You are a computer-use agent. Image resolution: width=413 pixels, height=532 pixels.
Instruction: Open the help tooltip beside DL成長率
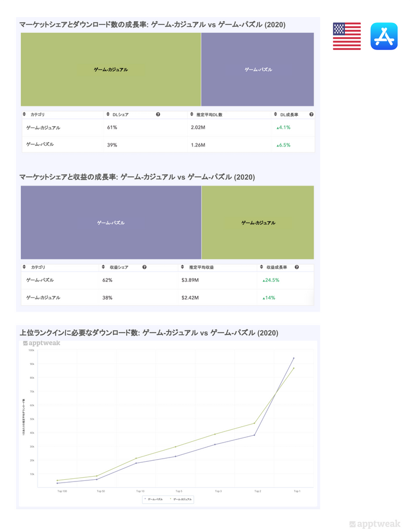click(x=311, y=114)
